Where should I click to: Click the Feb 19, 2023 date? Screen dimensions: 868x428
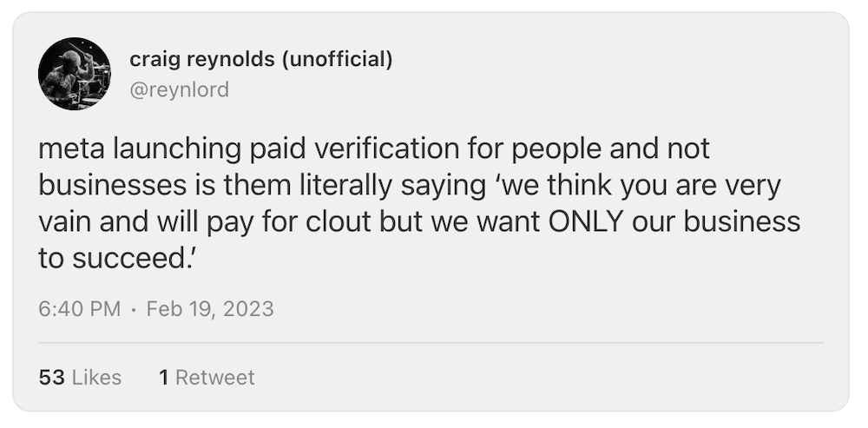(x=210, y=308)
